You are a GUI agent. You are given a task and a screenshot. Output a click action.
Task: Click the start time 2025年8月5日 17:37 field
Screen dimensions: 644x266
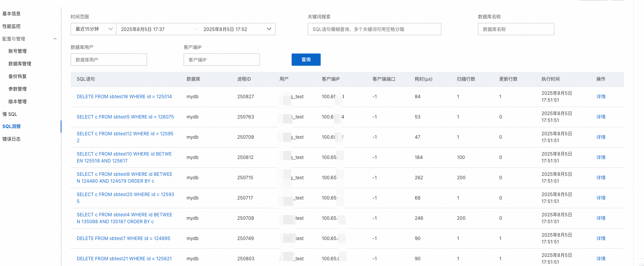[x=143, y=29]
